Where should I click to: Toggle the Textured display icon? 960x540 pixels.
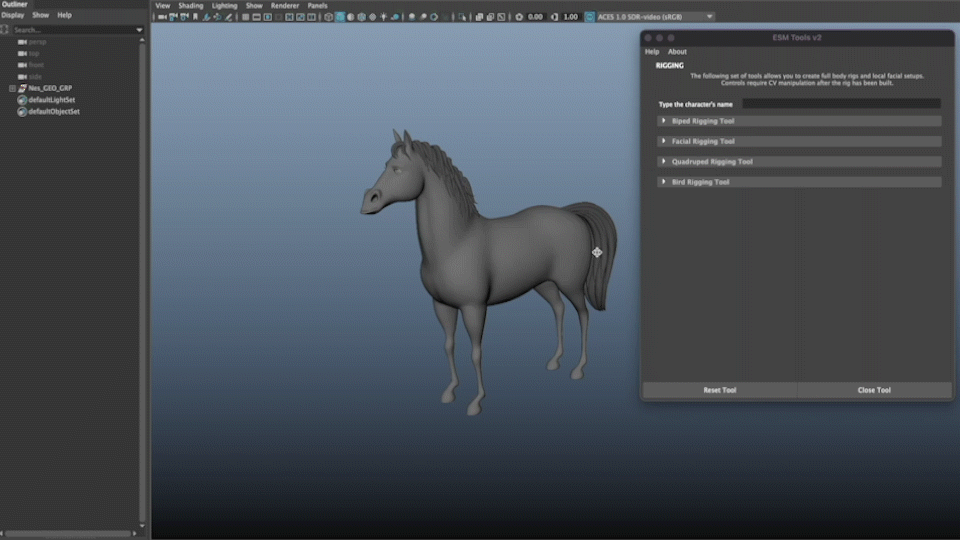pyautogui.click(x=372, y=17)
